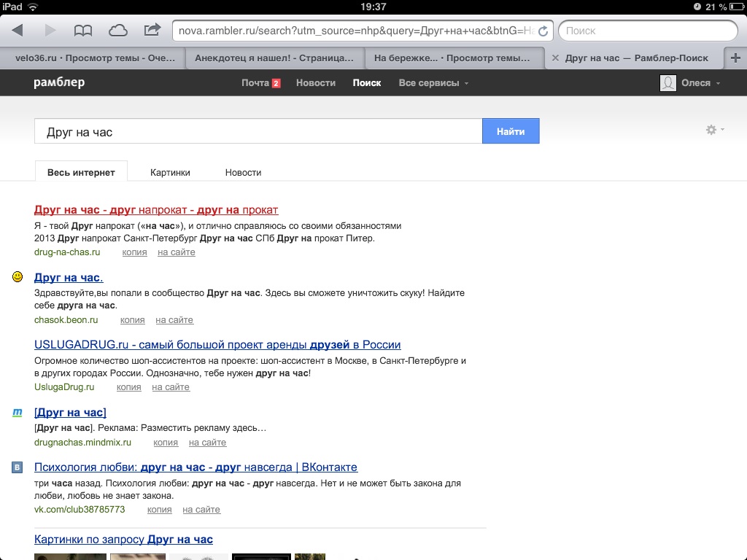This screenshot has width=747, height=560.
Task: Open Почта in the top menu
Action: point(255,83)
